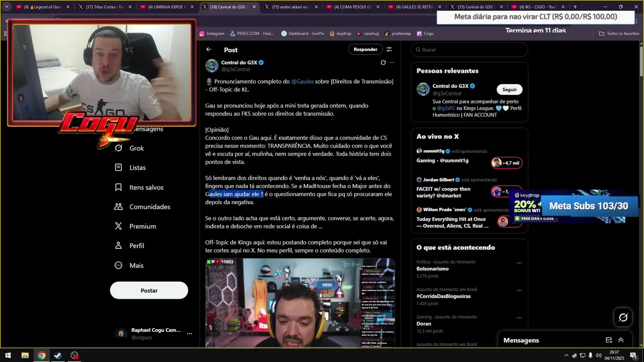Open the Cogu bookmark
Viewport: 644px width, 362px height.
click(425, 33)
